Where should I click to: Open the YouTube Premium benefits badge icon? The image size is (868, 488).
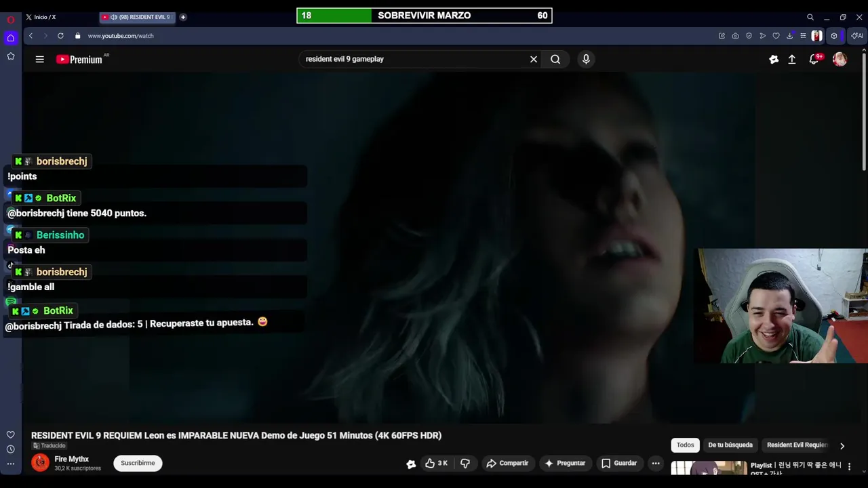point(774,60)
